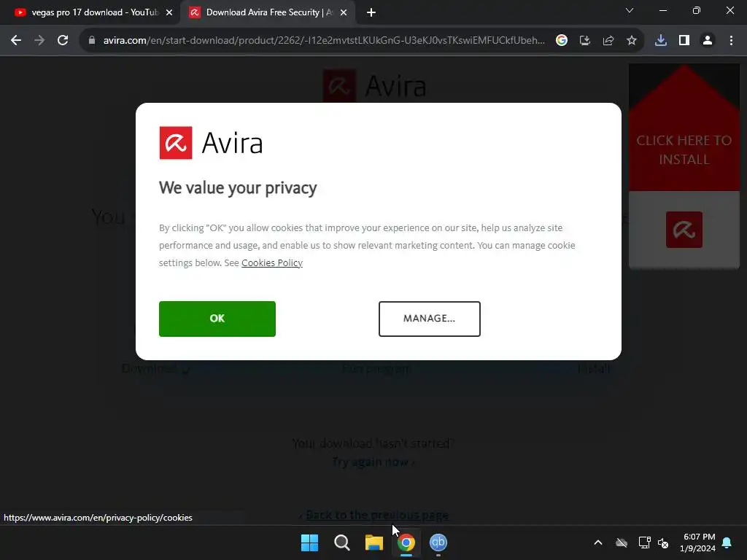
Task: Share this page using the share icon
Action: tap(608, 41)
